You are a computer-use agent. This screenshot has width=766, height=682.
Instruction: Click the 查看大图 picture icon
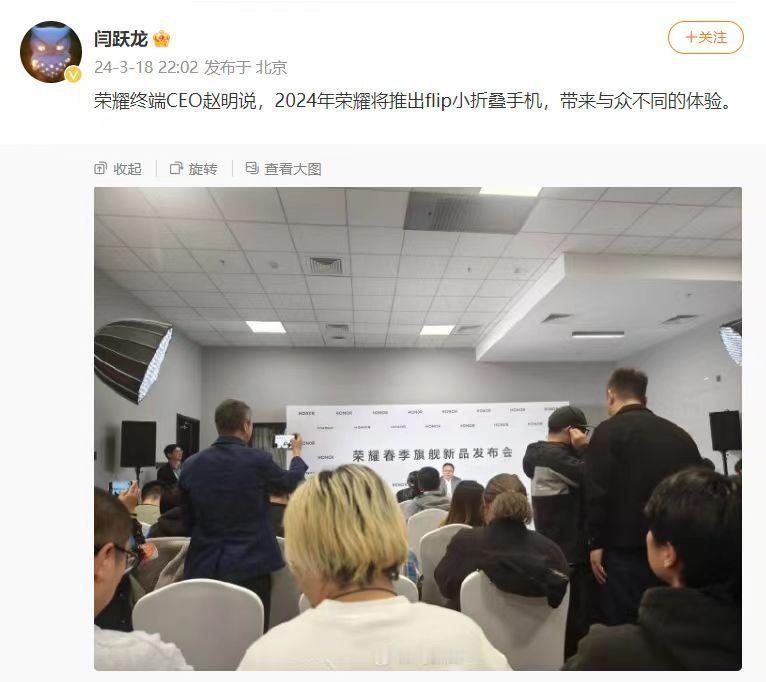point(252,168)
